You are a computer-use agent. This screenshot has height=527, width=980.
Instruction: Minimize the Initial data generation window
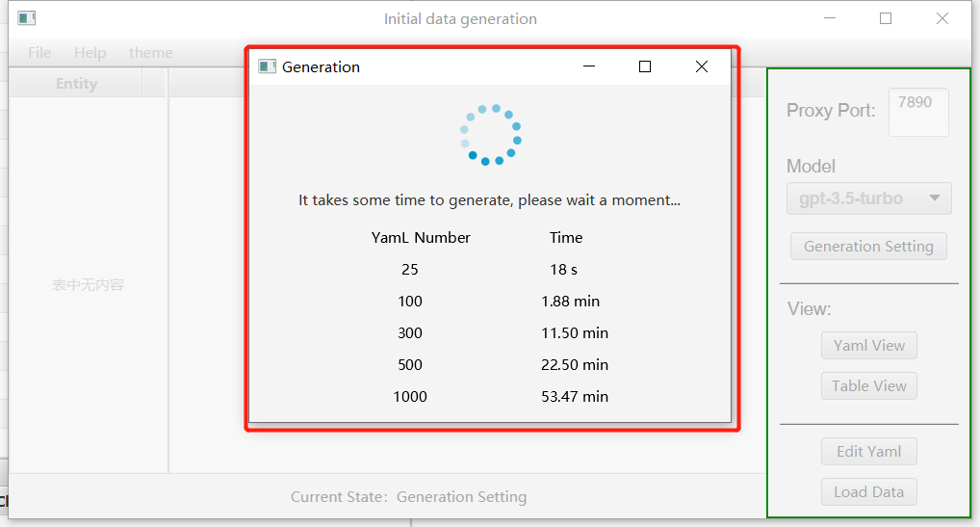tap(829, 18)
